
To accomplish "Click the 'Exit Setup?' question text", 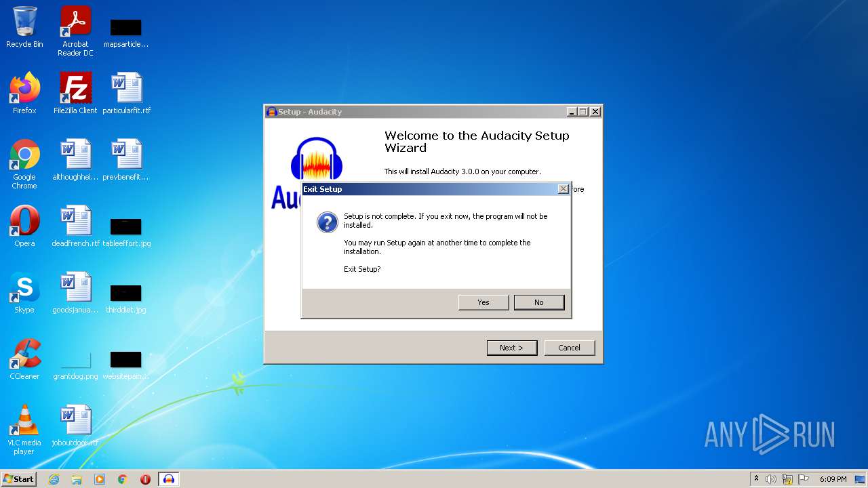I will click(362, 269).
